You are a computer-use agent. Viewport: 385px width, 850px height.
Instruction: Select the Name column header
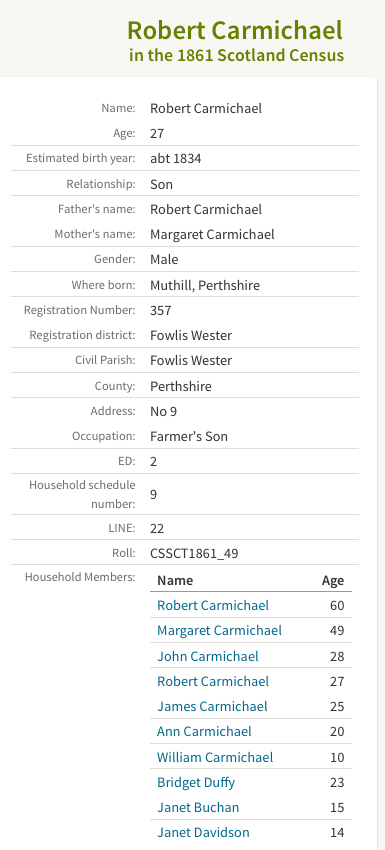click(175, 580)
